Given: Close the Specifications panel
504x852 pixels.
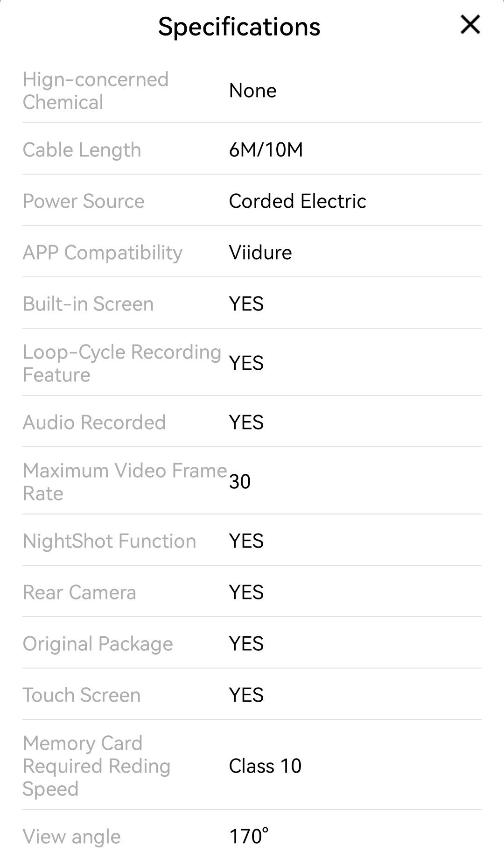Looking at the screenshot, I should pyautogui.click(x=470, y=24).
